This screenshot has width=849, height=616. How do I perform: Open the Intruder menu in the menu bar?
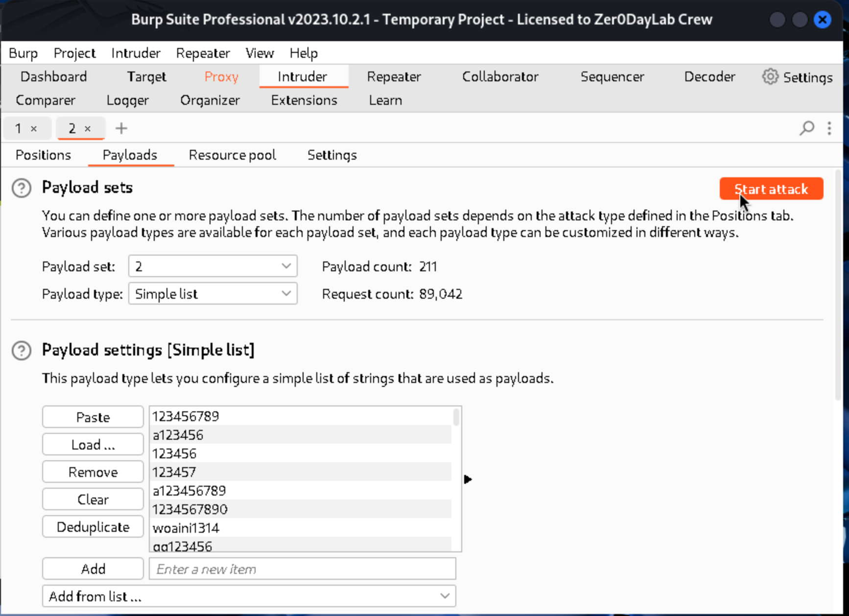coord(136,53)
